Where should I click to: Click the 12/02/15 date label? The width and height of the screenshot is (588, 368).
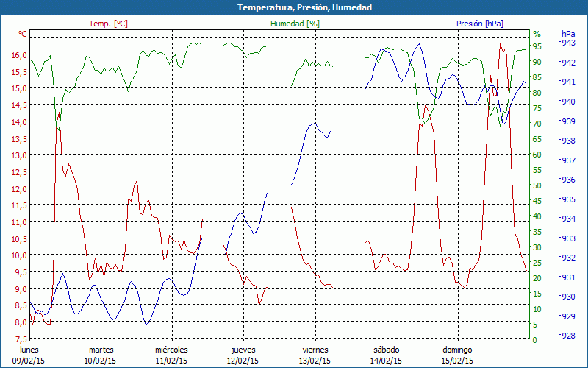[x=243, y=361]
